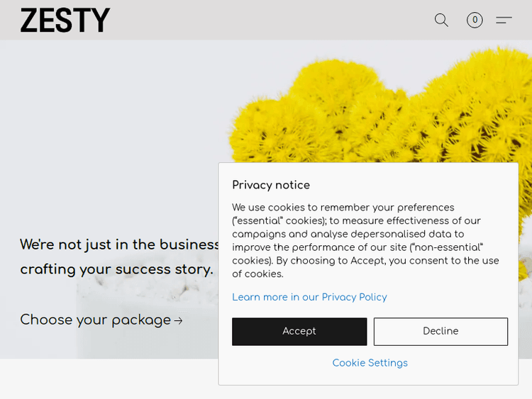Click the Privacy notice heading

click(271, 185)
